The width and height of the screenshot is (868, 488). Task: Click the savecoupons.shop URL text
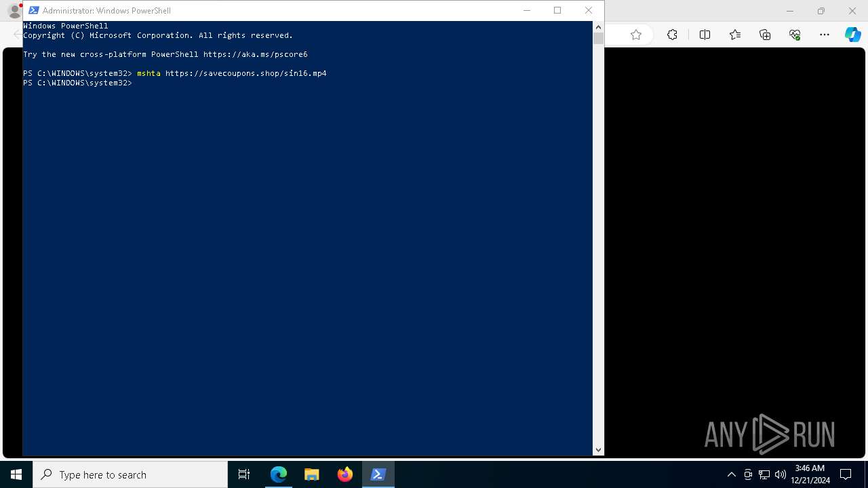click(246, 73)
